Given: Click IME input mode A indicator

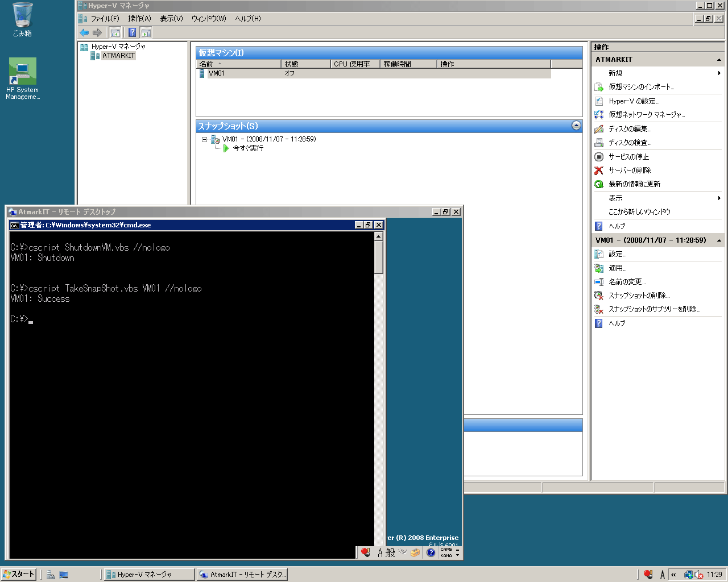Looking at the screenshot, I should point(380,552).
